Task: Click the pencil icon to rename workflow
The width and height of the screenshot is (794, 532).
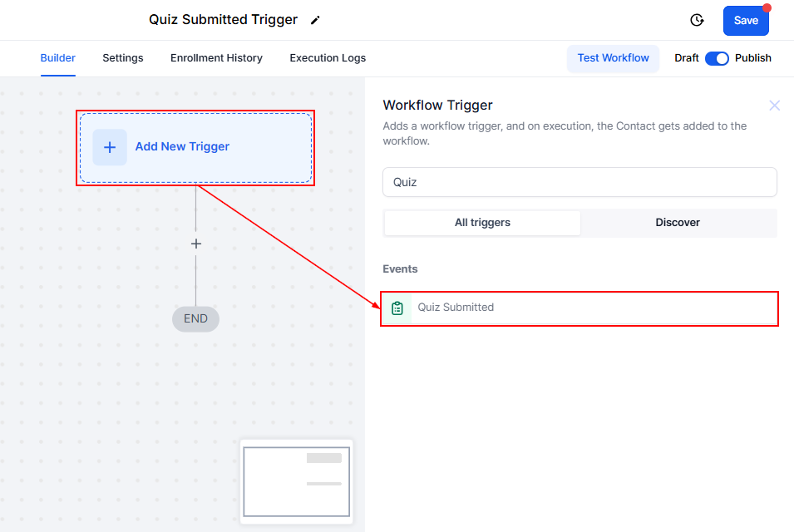Action: [x=315, y=20]
